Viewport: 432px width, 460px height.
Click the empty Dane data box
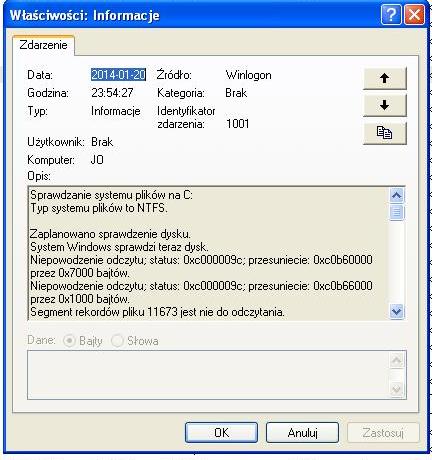(208, 375)
